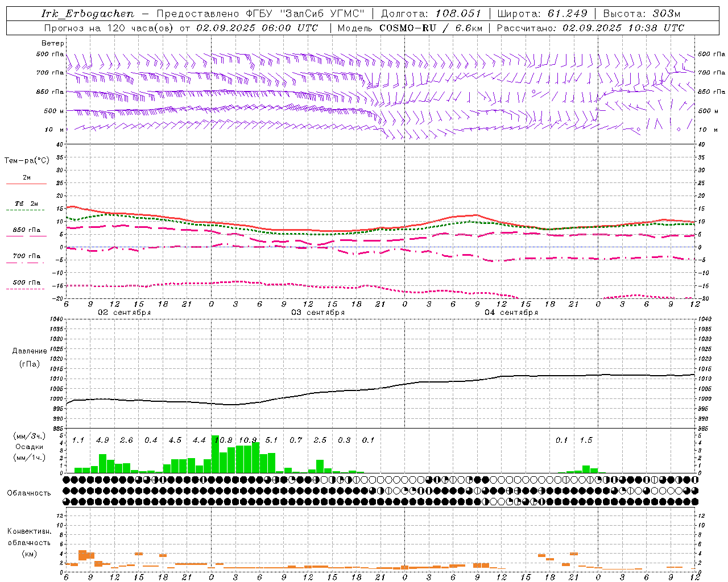Viewport: 728px width, 582px height.
Task: Click the Конвективн. облачность label
Action: tap(29, 537)
